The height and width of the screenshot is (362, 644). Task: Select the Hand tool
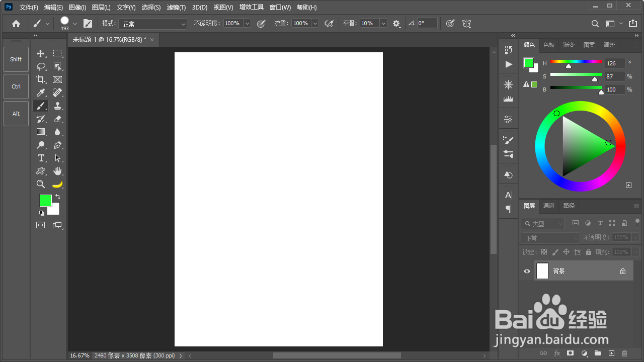pyautogui.click(x=57, y=171)
